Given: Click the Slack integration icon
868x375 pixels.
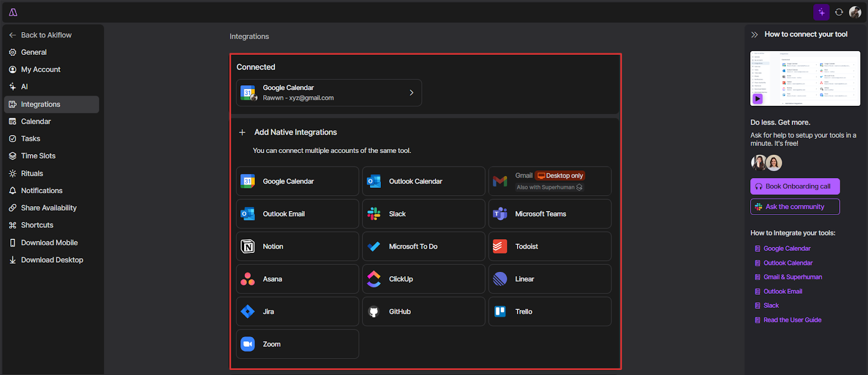Looking at the screenshot, I should point(374,214).
